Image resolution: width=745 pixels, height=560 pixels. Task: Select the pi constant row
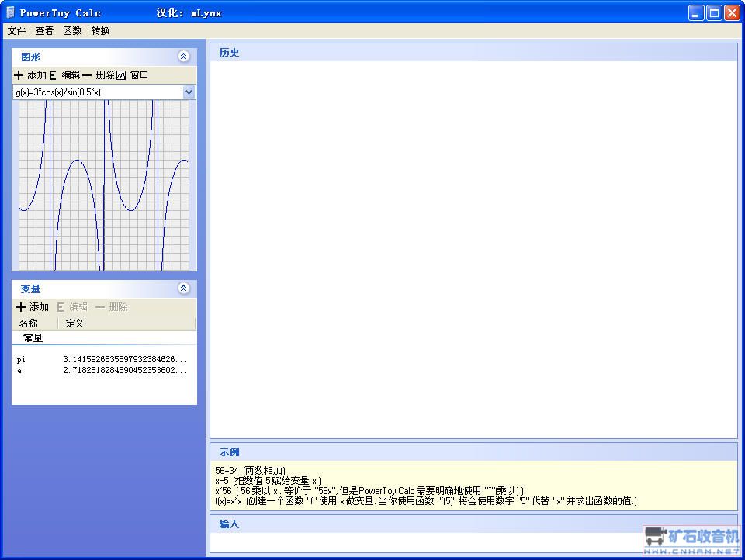click(x=104, y=360)
